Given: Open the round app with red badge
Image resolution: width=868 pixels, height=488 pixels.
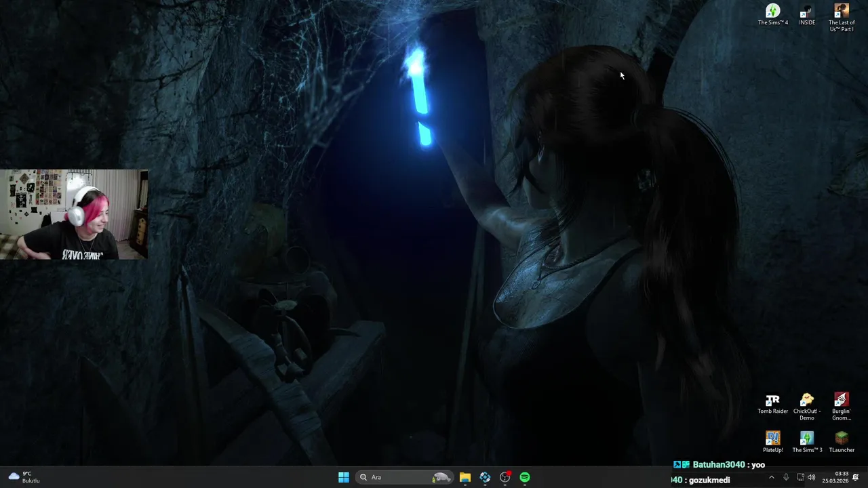Looking at the screenshot, I should coord(505,477).
